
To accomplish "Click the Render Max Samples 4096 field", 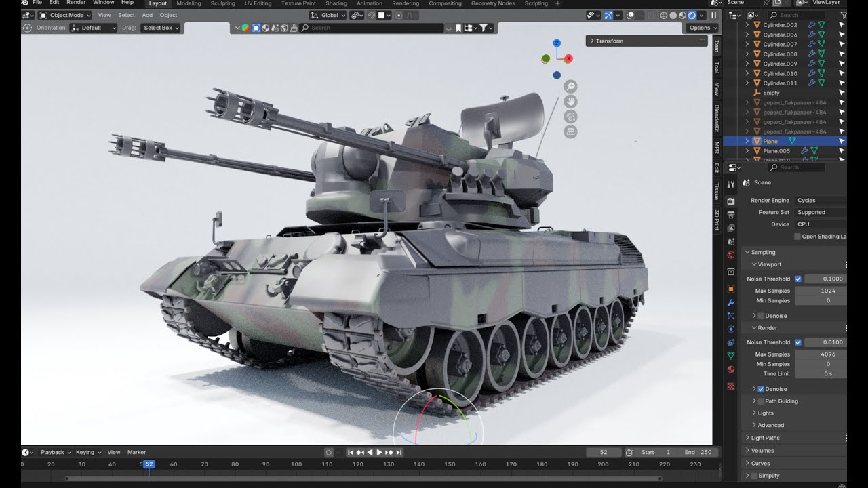I will [821, 354].
